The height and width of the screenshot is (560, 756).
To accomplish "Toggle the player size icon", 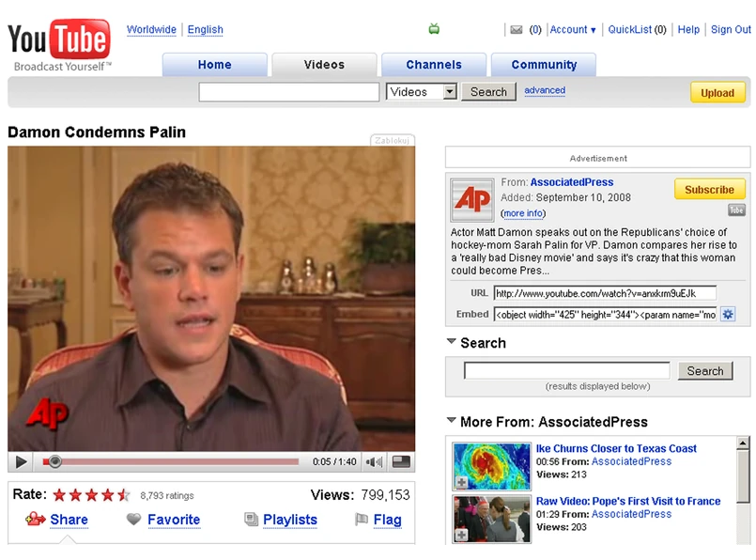I will pyautogui.click(x=401, y=461).
